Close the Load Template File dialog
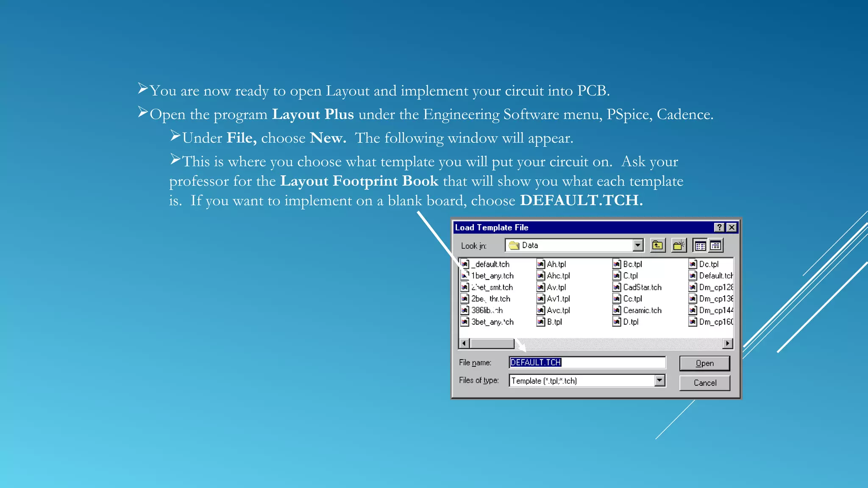Image resolution: width=868 pixels, height=488 pixels. (732, 227)
